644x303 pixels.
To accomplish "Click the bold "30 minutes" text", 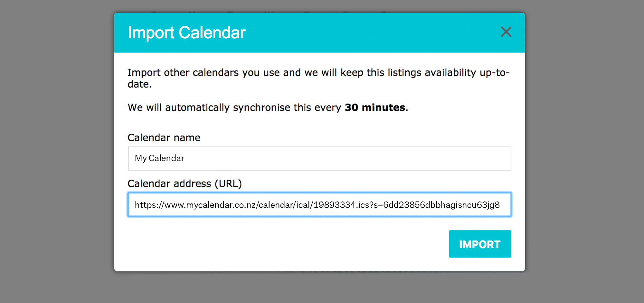I will point(375,107).
